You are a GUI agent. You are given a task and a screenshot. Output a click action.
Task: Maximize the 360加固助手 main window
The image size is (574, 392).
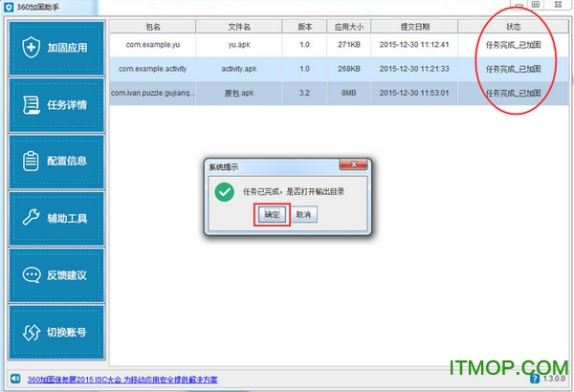(x=536, y=5)
